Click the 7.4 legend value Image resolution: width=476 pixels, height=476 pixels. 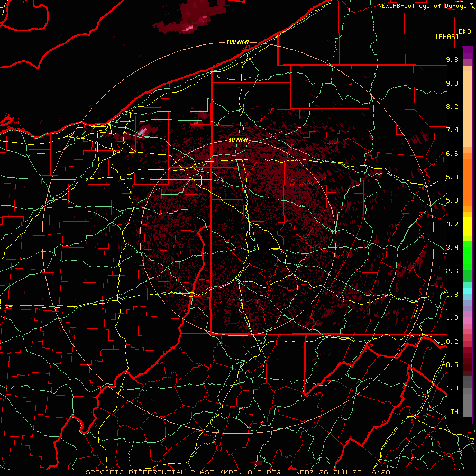(x=452, y=130)
